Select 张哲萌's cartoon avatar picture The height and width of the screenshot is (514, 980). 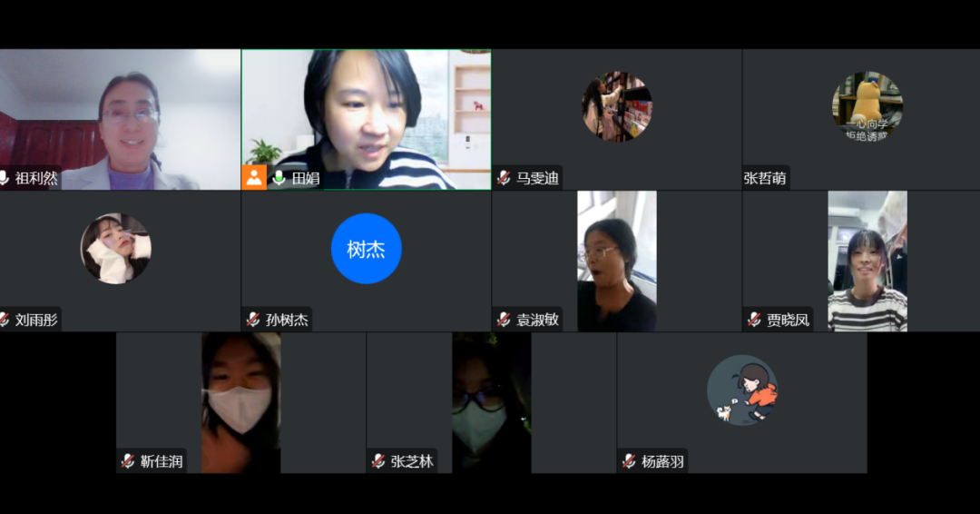click(x=867, y=106)
